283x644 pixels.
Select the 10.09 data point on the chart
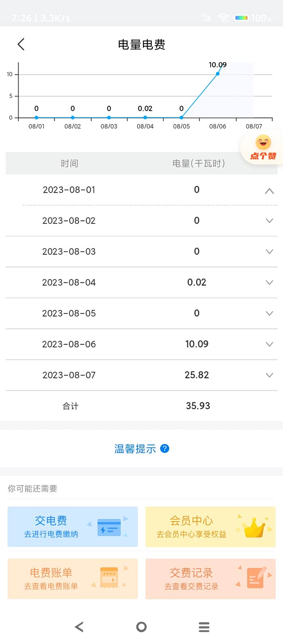point(218,74)
